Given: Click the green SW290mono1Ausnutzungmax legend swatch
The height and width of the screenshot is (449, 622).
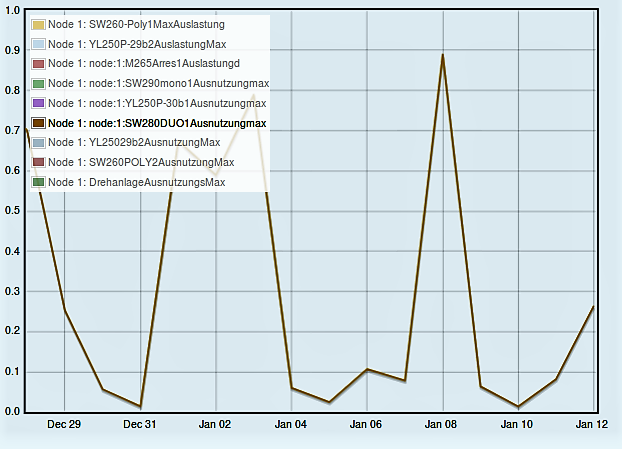Looking at the screenshot, I should (38, 84).
